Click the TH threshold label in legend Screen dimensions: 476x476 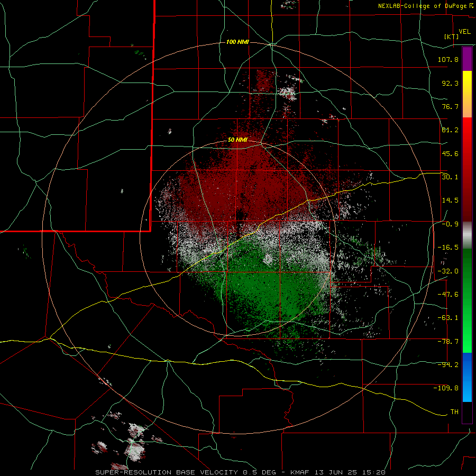[x=454, y=412]
